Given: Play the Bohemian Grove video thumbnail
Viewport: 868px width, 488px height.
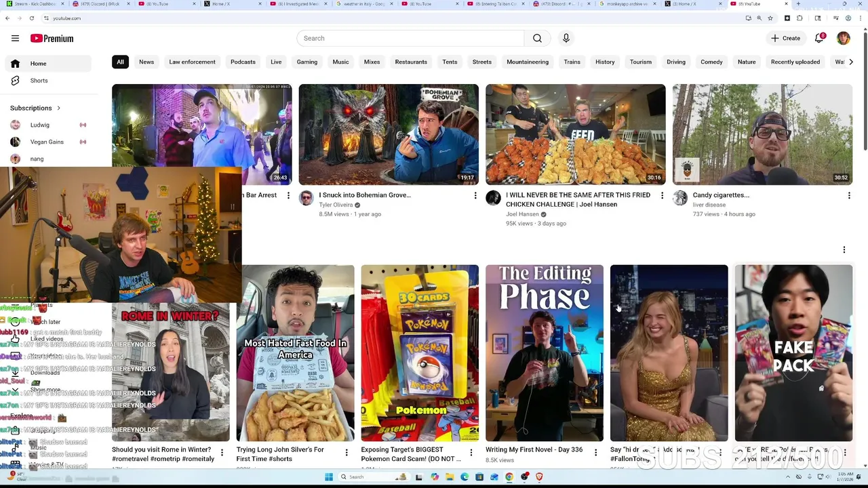Looking at the screenshot, I should (x=389, y=134).
